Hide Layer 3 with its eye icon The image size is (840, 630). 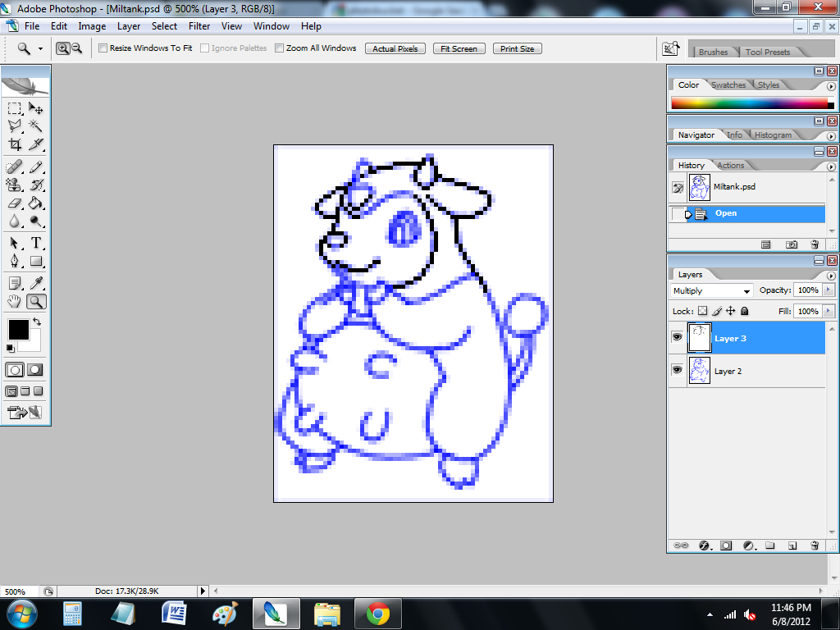click(x=677, y=337)
